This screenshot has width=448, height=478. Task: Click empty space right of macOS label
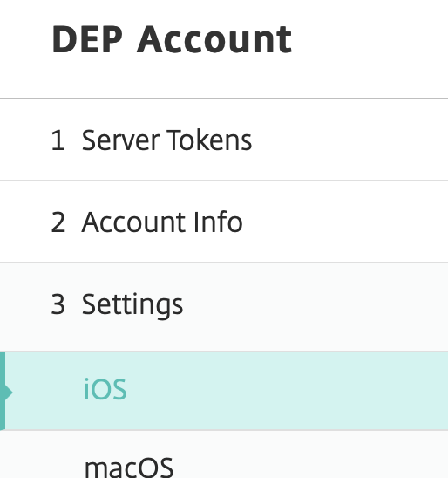click(x=310, y=457)
